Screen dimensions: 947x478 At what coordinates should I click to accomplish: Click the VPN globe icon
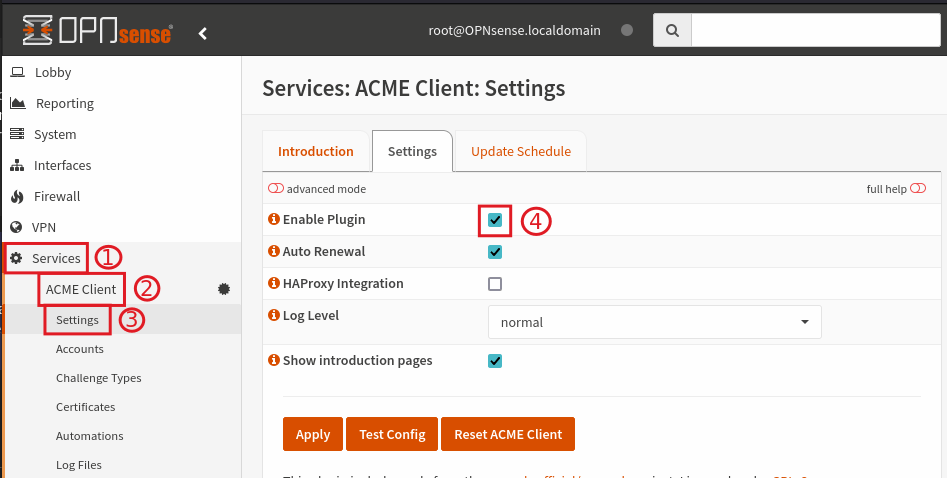click(x=16, y=227)
